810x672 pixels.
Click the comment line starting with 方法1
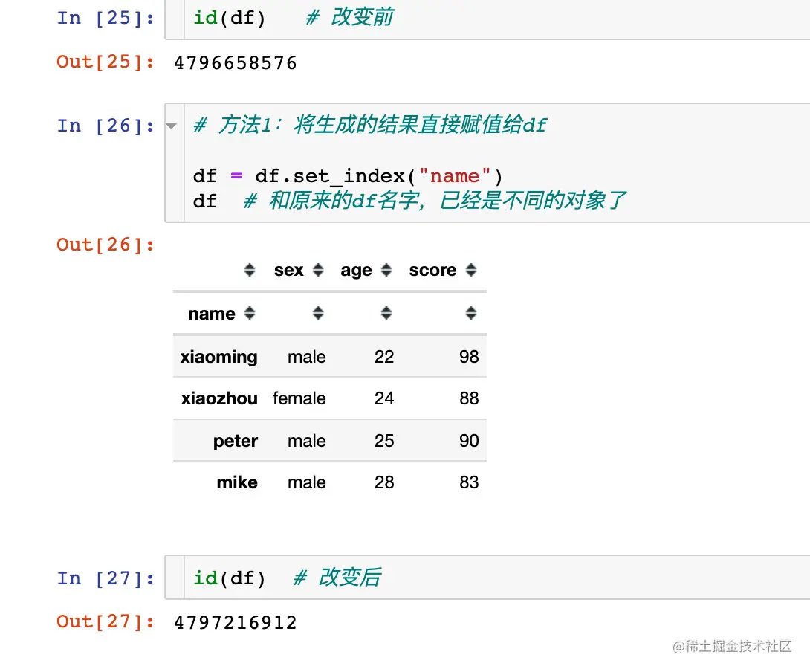tap(370, 125)
